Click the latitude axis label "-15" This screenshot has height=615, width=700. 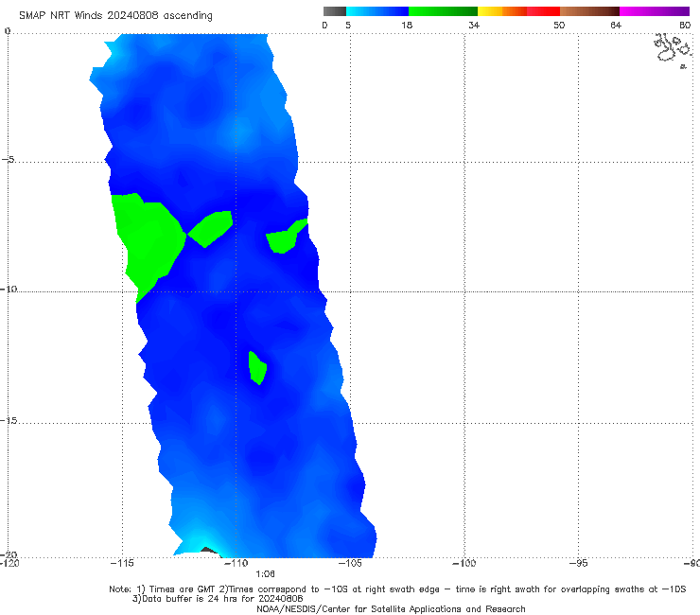pyautogui.click(x=9, y=420)
